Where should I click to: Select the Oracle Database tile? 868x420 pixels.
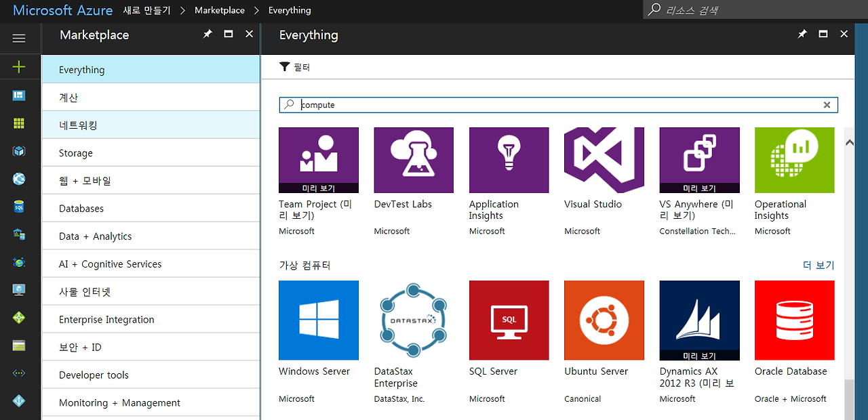[x=795, y=343]
